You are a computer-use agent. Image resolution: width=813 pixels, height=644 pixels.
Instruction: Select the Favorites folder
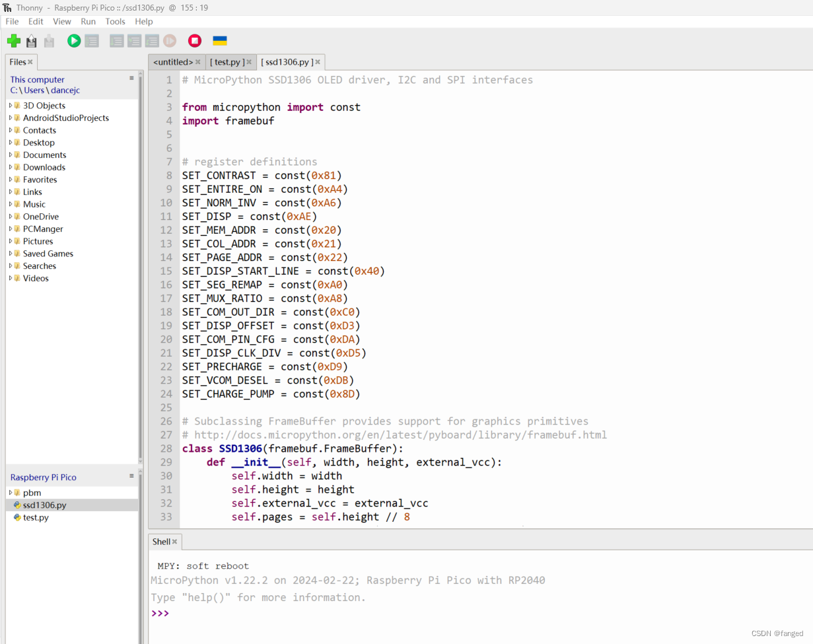[40, 180]
